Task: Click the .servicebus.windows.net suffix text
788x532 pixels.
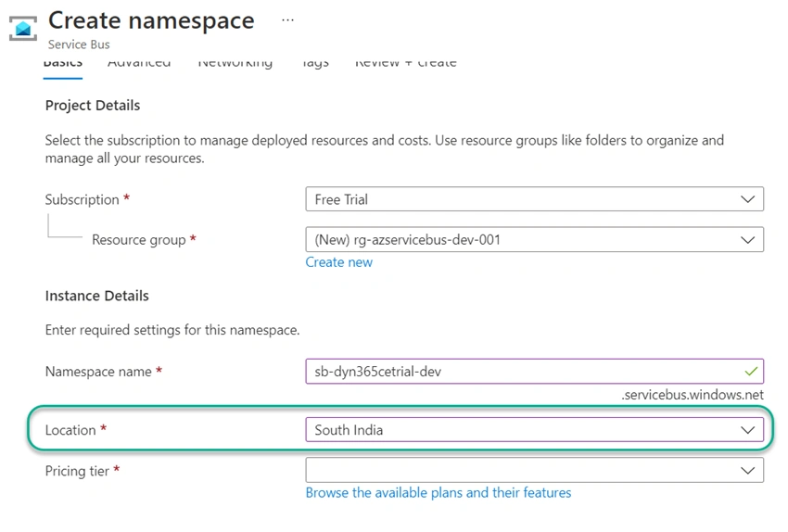Action: (x=692, y=395)
